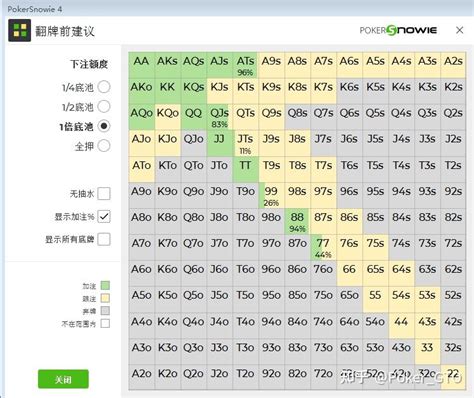
Task: Select the AA hand cell
Action: click(x=142, y=65)
